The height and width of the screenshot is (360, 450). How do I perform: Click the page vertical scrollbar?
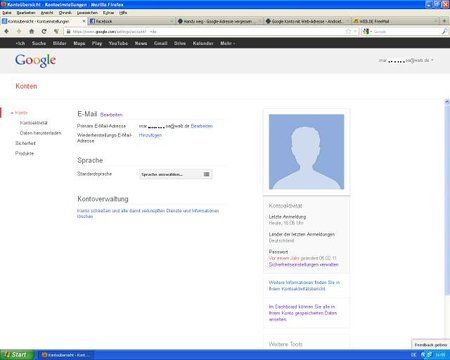click(447, 200)
